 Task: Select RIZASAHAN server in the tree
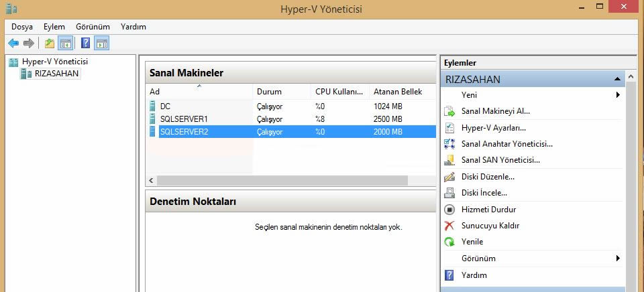(56, 74)
